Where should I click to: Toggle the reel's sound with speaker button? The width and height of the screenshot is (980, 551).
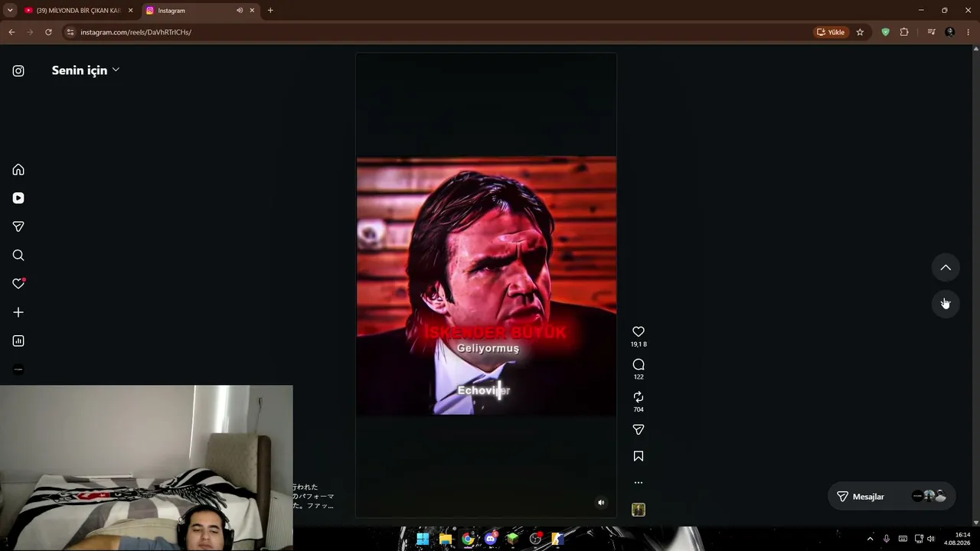(601, 503)
